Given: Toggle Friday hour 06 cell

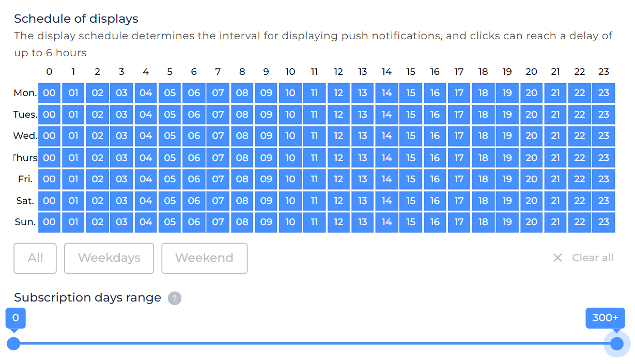Looking at the screenshot, I should pos(194,179).
